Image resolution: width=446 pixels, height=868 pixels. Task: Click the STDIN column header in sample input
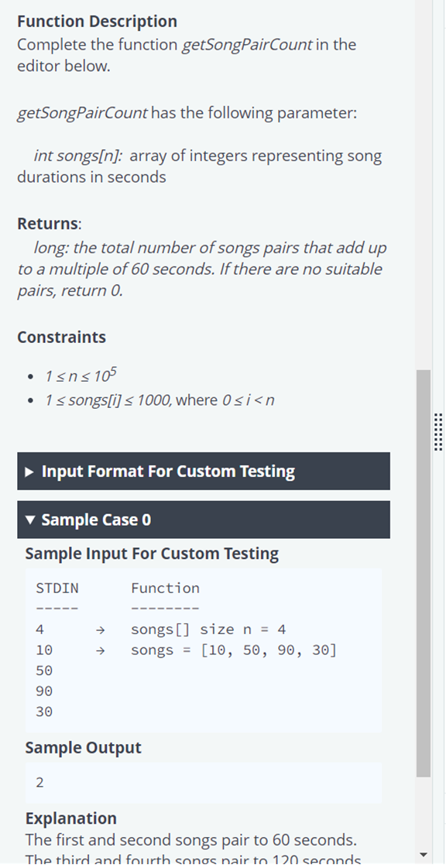pos(55,587)
